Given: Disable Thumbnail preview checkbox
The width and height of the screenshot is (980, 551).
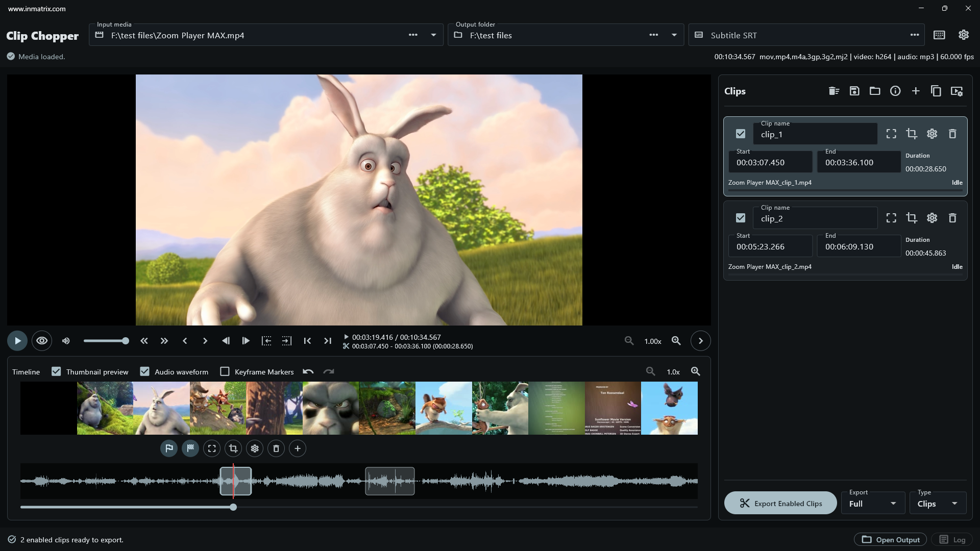Looking at the screenshot, I should [x=56, y=371].
